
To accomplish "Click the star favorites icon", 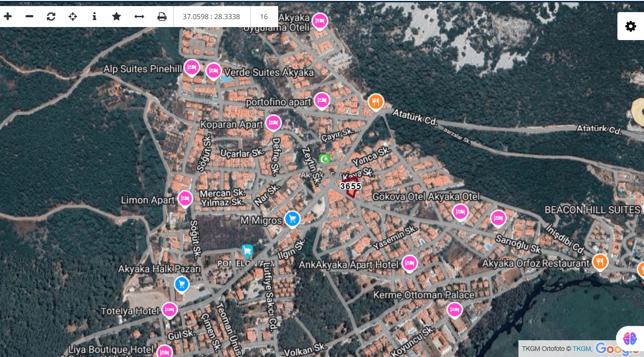I will pos(117,17).
